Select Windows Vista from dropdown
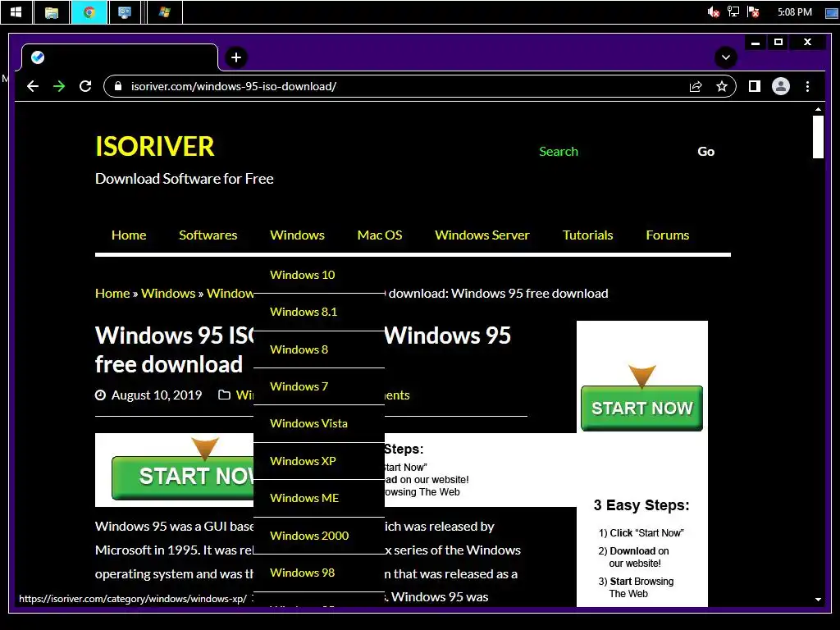 319,423
